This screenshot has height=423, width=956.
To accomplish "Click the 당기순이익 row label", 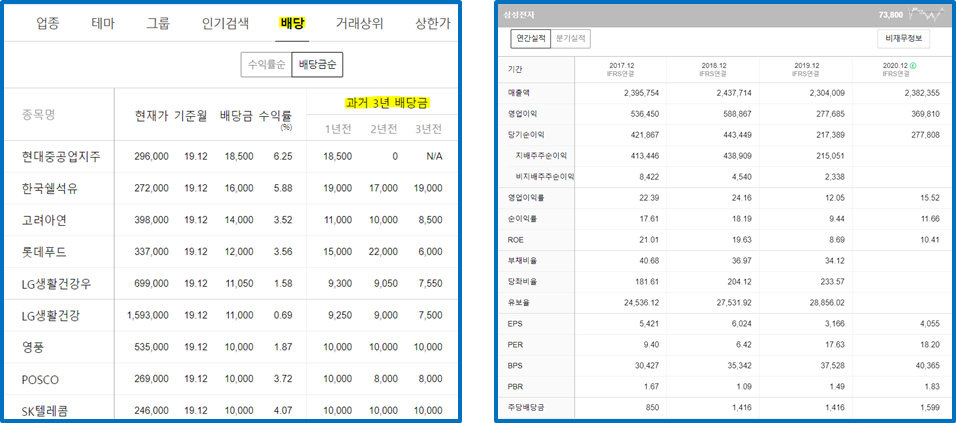I will click(x=526, y=135).
